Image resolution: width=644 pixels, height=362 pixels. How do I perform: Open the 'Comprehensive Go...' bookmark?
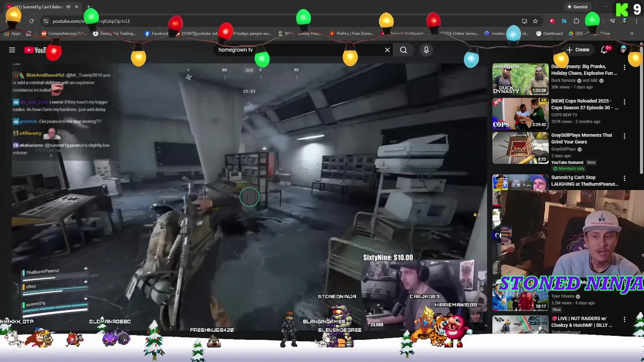pyautogui.click(x=64, y=34)
